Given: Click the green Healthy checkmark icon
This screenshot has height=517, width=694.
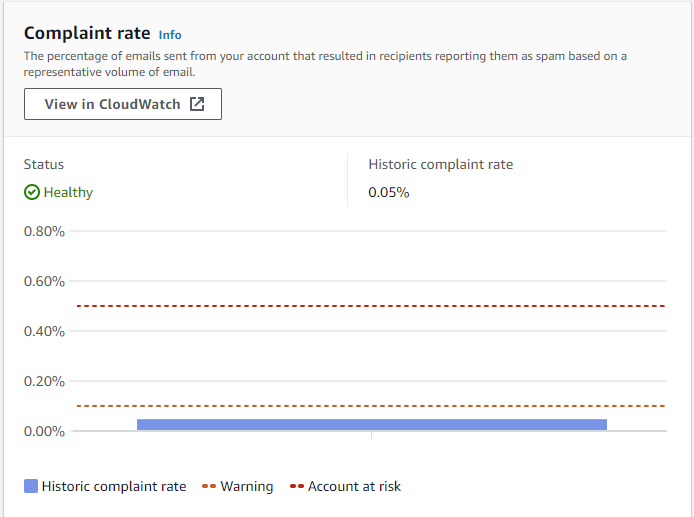Looking at the screenshot, I should click(x=32, y=192).
